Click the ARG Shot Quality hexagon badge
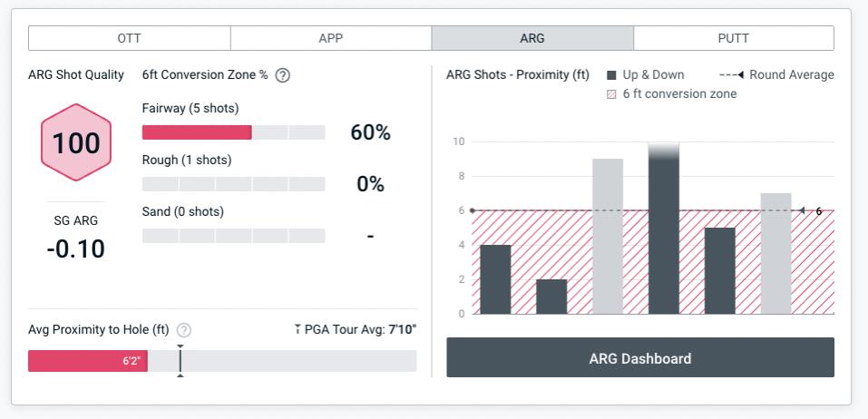Viewport: 868px width, 419px height. click(76, 143)
